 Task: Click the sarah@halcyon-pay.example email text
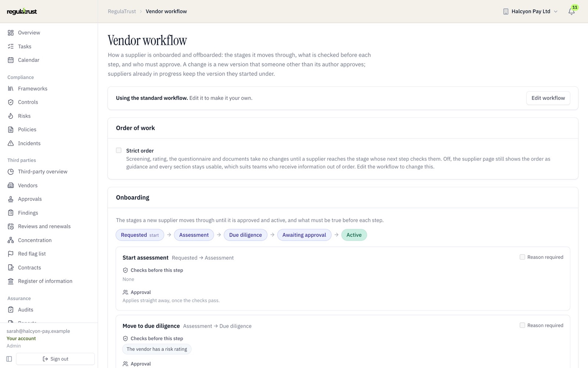(x=38, y=331)
